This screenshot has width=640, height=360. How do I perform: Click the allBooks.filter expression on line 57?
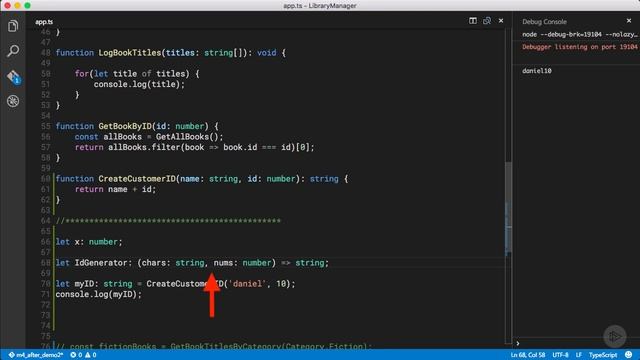point(211,147)
